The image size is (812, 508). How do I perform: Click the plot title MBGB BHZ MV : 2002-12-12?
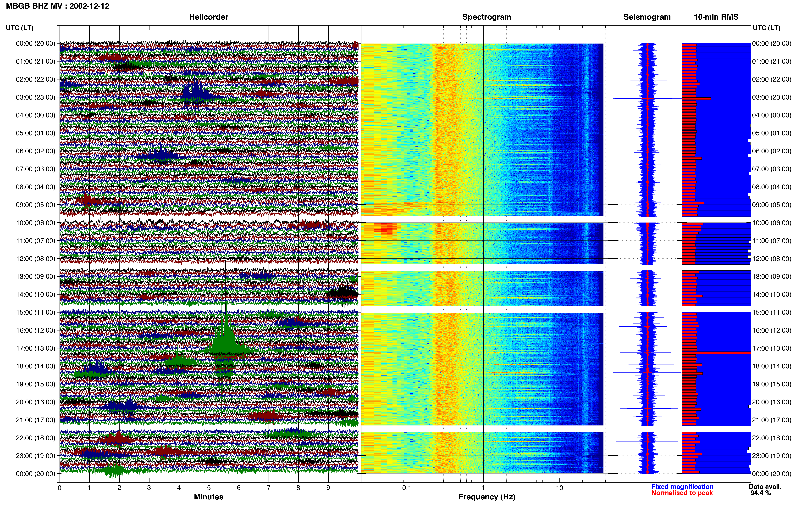pyautogui.click(x=57, y=6)
